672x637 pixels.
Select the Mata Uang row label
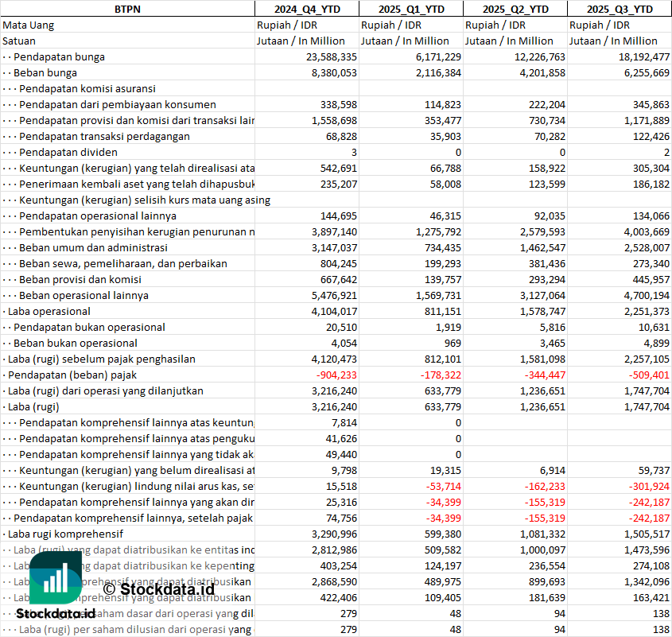29,25
